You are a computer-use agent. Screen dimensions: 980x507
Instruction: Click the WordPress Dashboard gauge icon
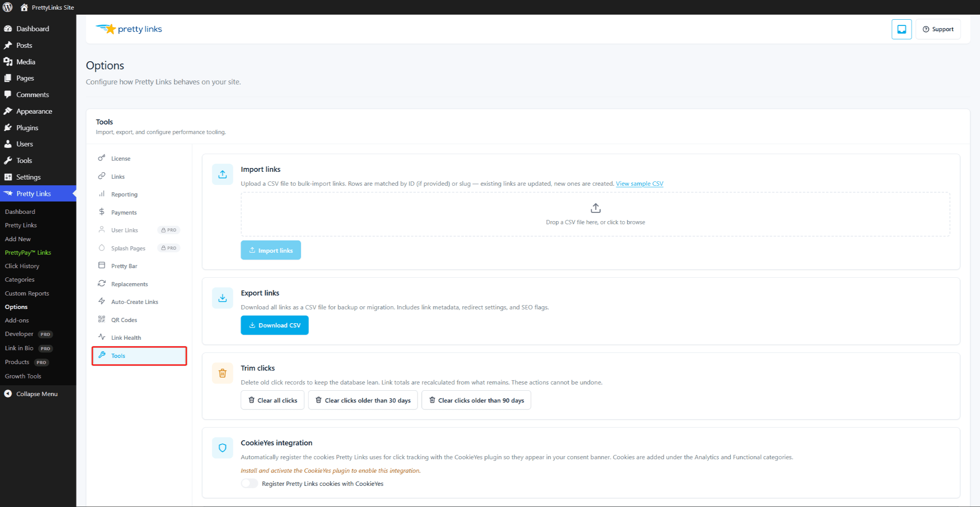point(8,29)
